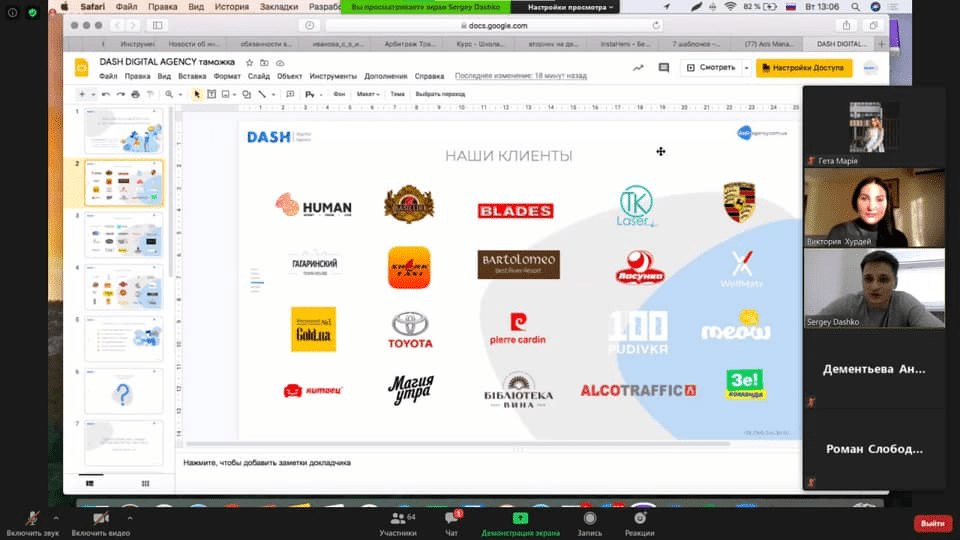Open the last edit history link

pyautogui.click(x=520, y=76)
